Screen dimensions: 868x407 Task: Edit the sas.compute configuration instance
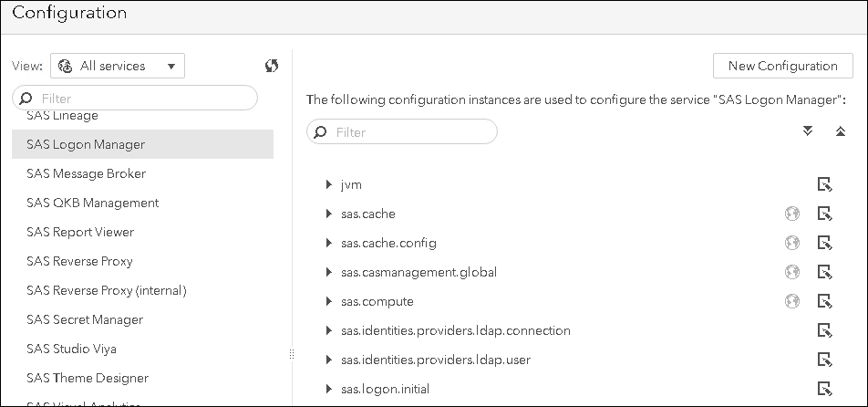825,302
